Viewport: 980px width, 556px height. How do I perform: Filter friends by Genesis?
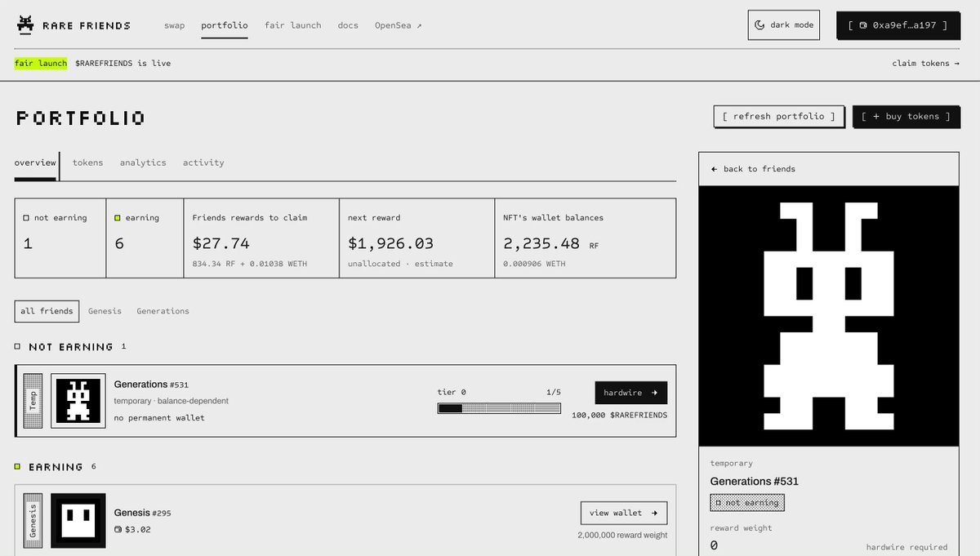coord(105,311)
